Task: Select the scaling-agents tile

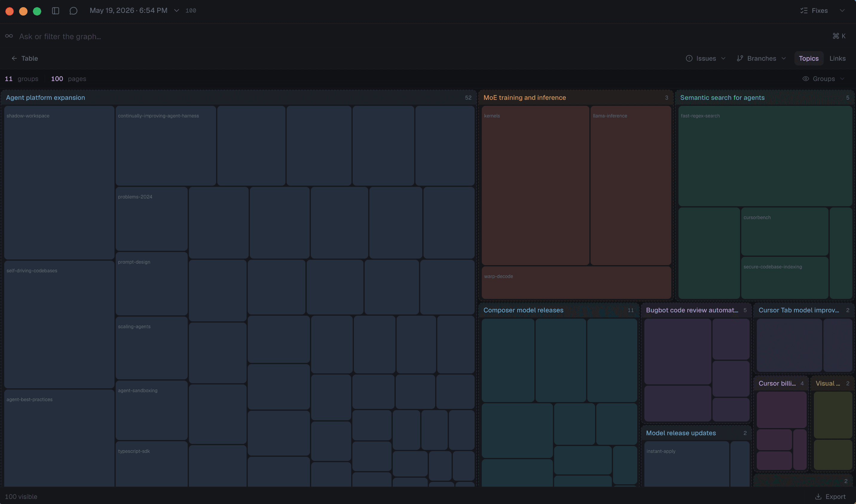Action: [152, 348]
